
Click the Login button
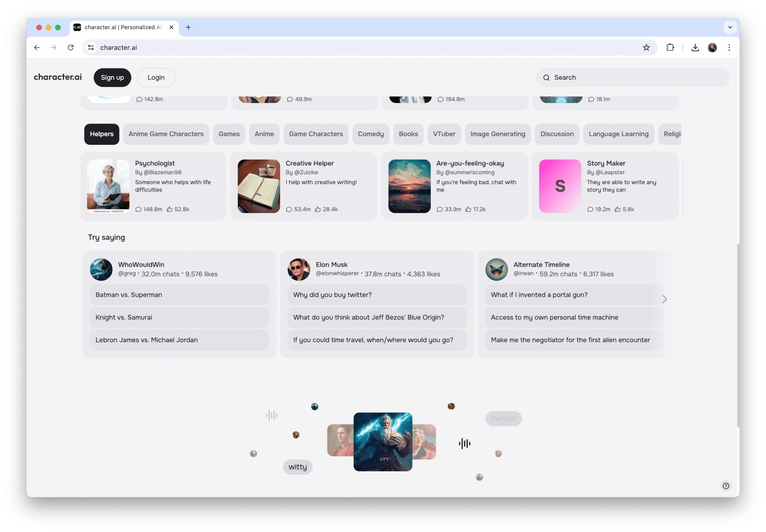[155, 77]
